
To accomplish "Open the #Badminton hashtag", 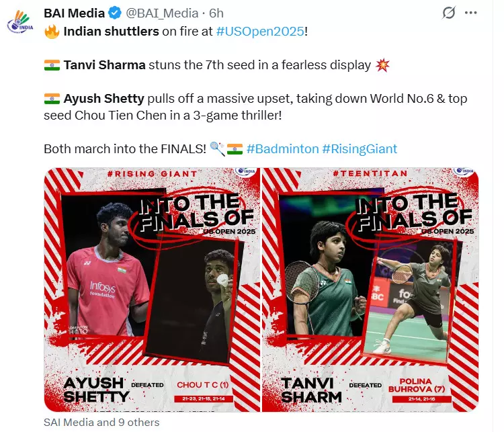I will (x=282, y=149).
